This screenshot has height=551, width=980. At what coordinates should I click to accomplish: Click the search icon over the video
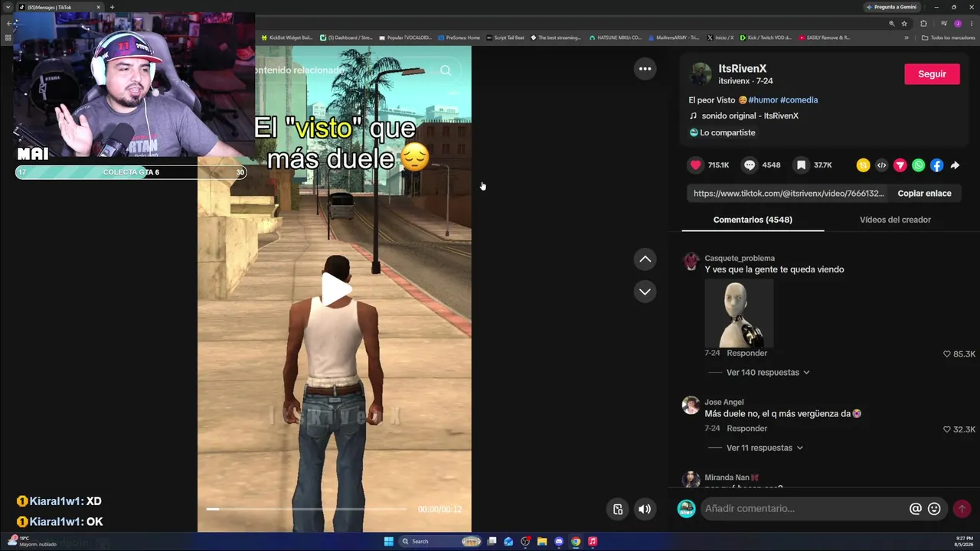pyautogui.click(x=446, y=70)
